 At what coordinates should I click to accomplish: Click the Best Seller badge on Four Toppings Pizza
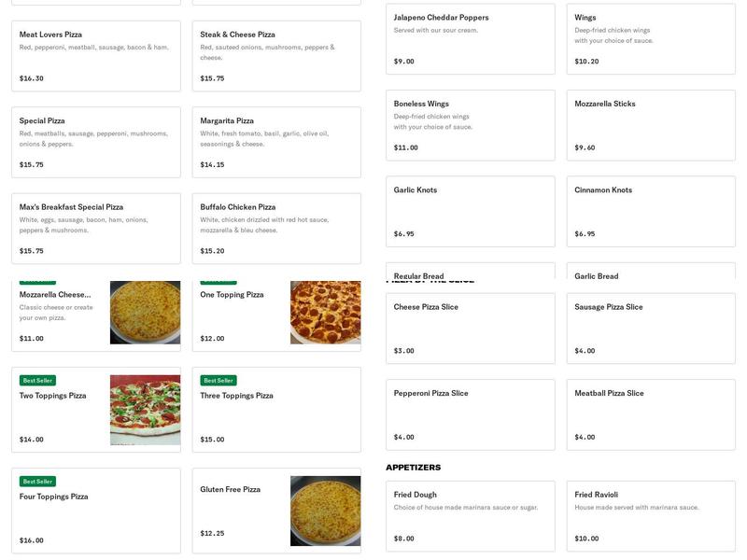38,482
